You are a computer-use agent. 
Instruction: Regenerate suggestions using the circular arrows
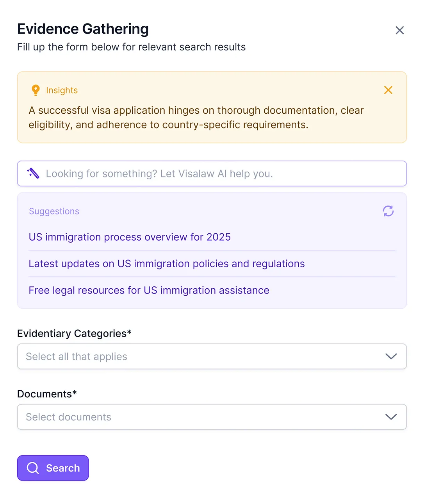click(x=388, y=211)
